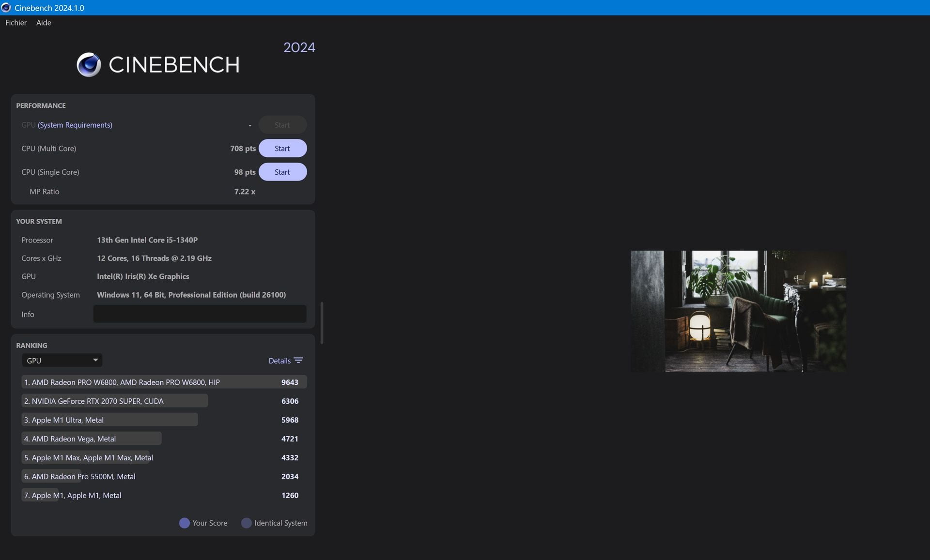This screenshot has width=930, height=560.
Task: Click the Cinebench logo sphere icon
Action: coord(89,64)
